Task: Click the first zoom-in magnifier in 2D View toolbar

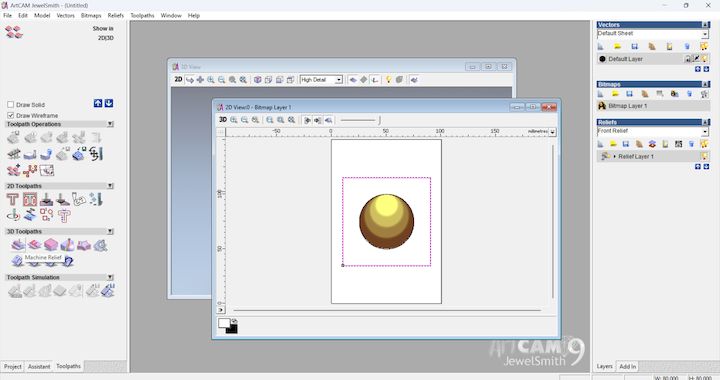Action: pos(234,120)
